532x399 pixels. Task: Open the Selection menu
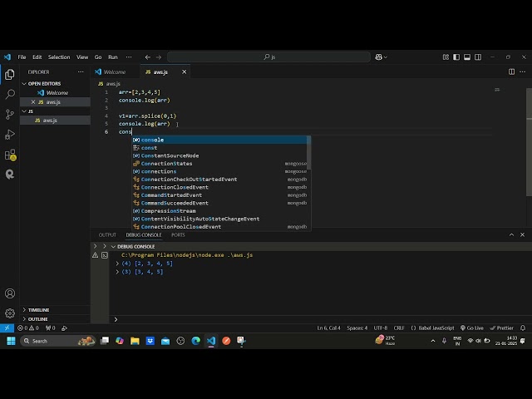[x=59, y=57]
